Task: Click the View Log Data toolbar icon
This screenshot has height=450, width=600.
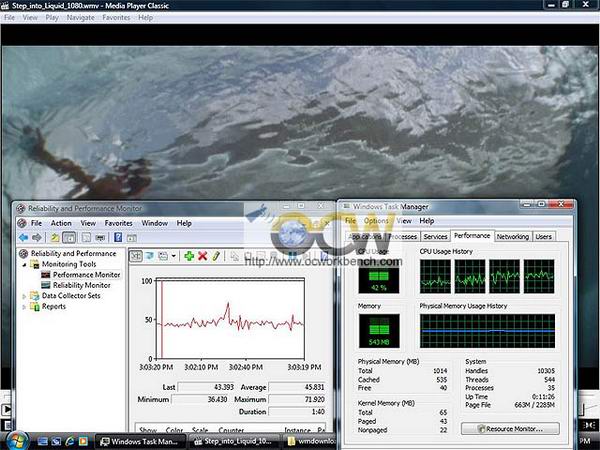Action: pos(149,256)
